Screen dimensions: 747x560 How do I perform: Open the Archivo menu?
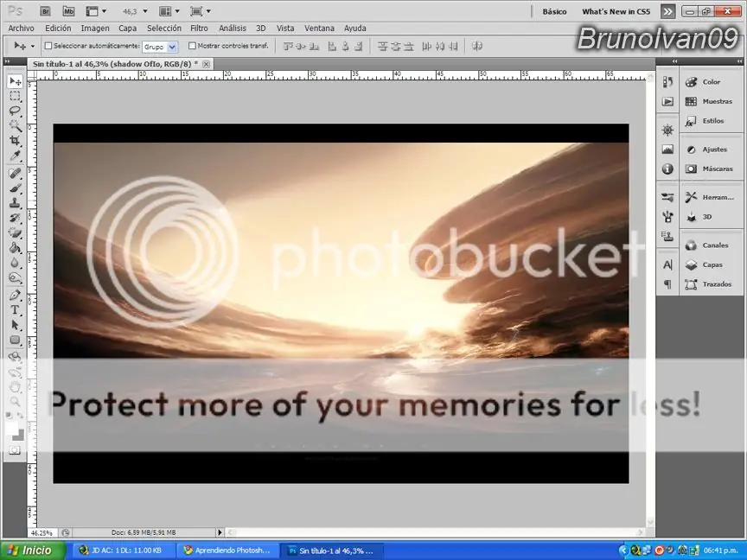(21, 29)
